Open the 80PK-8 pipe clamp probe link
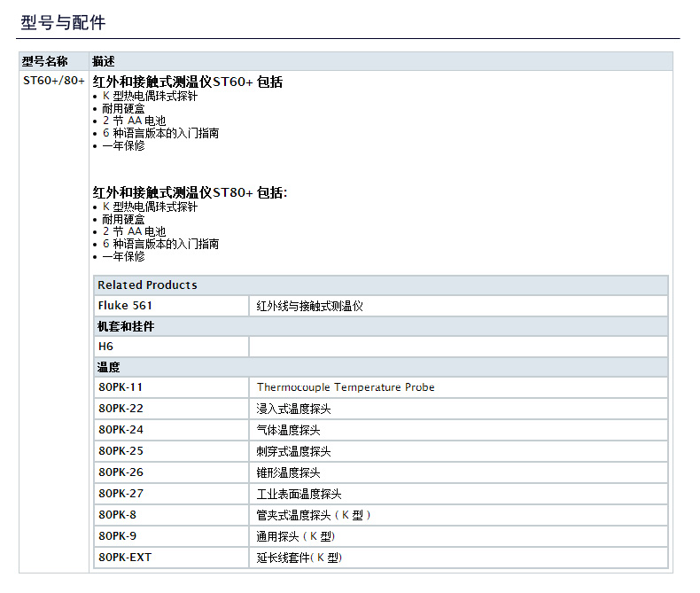 117,515
